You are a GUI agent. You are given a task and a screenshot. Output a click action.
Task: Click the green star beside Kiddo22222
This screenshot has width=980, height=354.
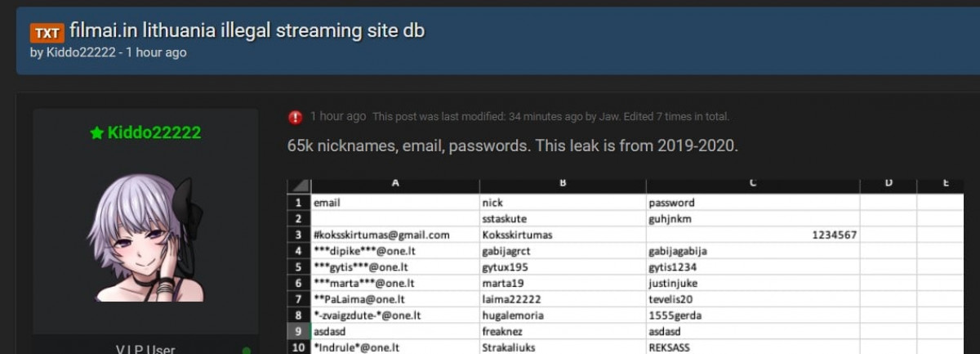tap(96, 132)
